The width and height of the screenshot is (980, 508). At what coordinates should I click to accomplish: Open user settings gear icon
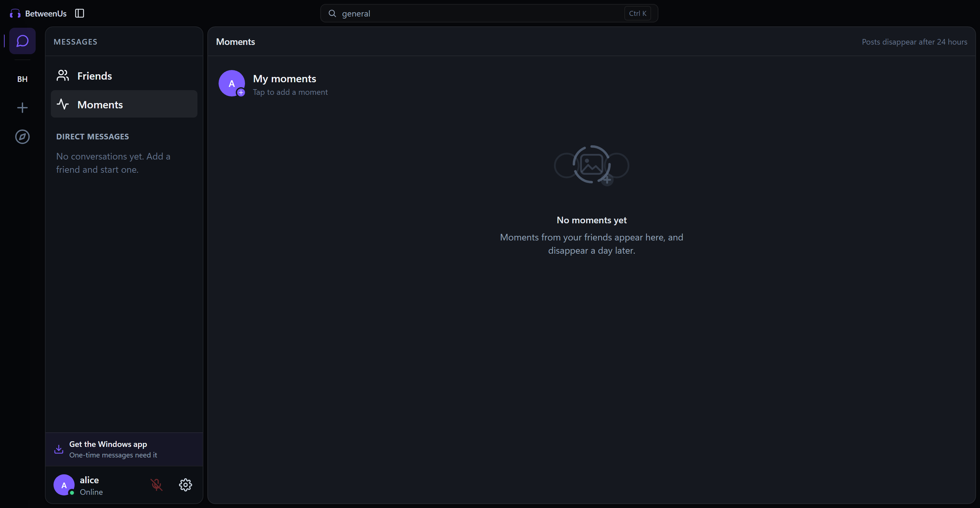[x=186, y=485]
